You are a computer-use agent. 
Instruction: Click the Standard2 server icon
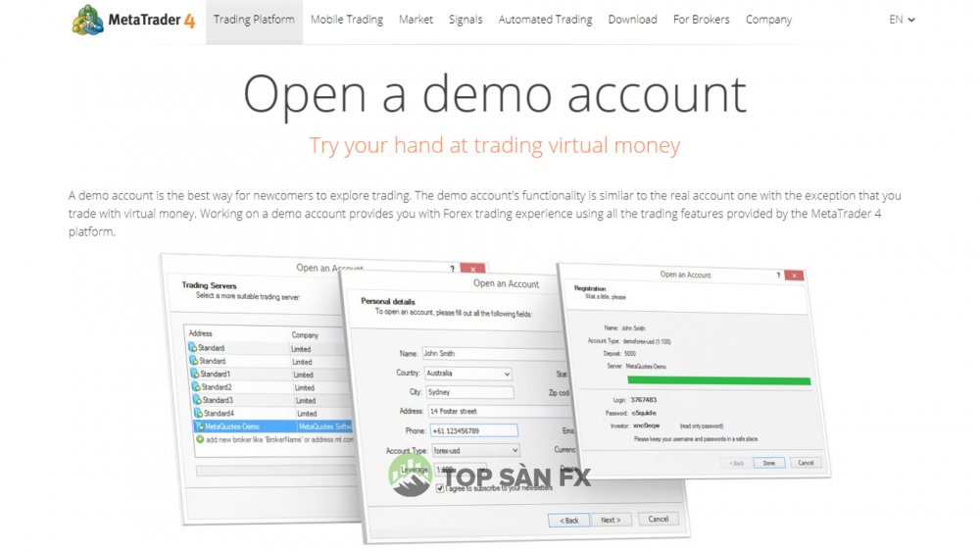coord(196,387)
